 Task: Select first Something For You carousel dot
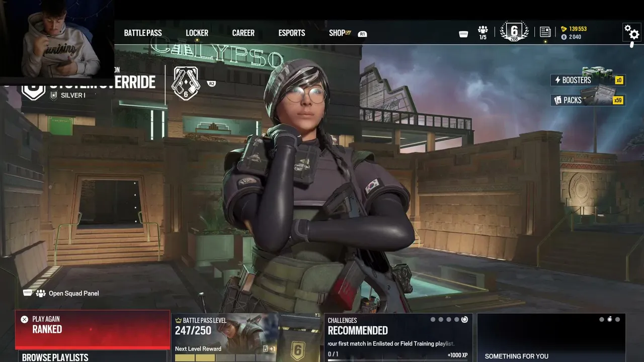point(602,319)
